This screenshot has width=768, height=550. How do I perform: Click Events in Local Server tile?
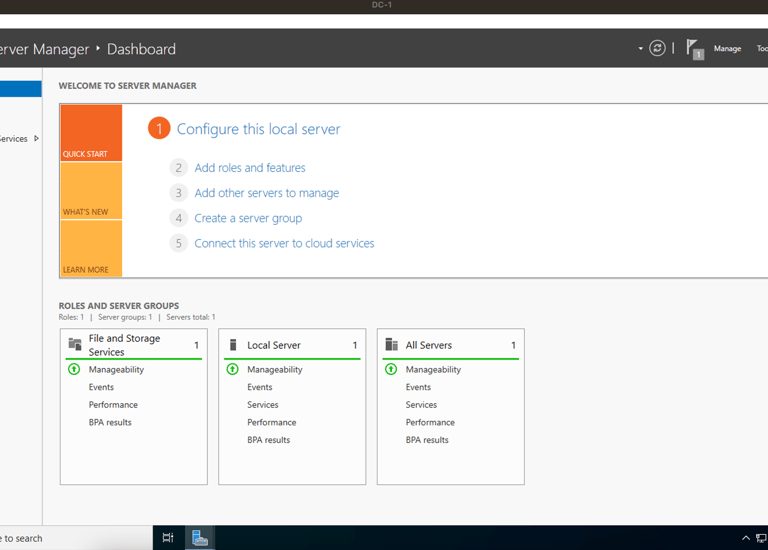260,387
